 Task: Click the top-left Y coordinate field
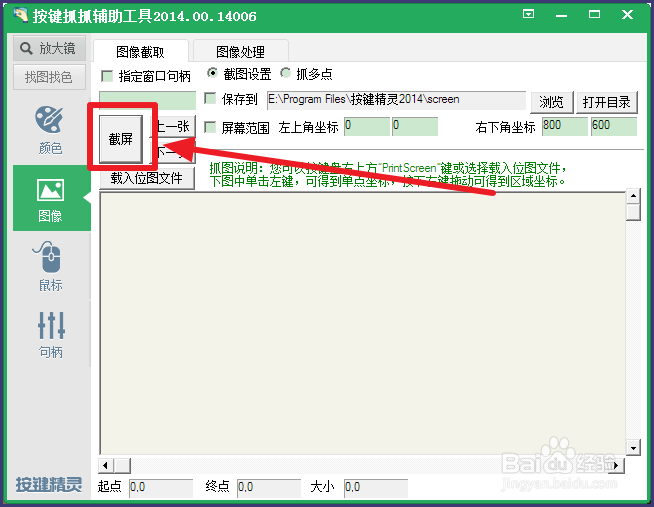tap(415, 126)
